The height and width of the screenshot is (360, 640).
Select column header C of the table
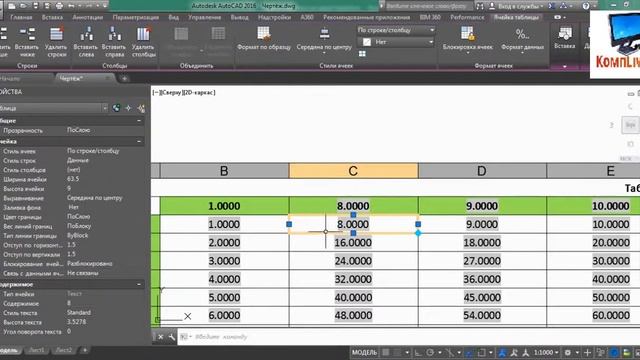353,171
